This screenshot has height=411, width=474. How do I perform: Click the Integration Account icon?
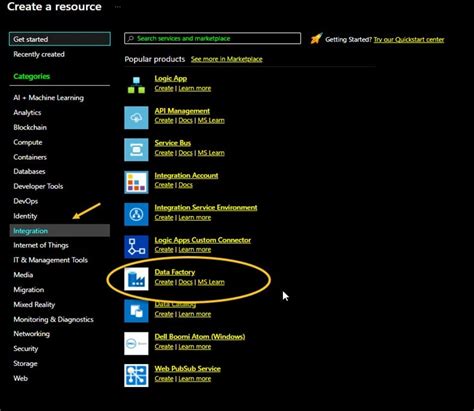(136, 182)
